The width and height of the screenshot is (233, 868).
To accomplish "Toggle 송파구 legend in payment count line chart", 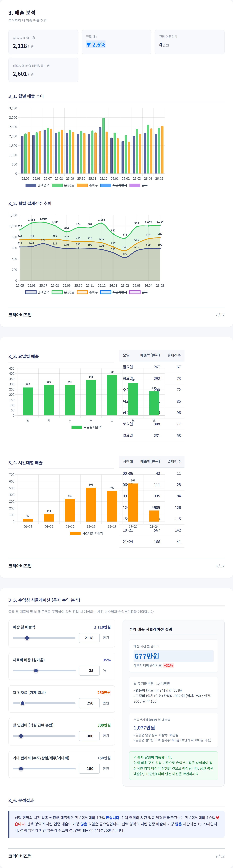I will click(87, 292).
